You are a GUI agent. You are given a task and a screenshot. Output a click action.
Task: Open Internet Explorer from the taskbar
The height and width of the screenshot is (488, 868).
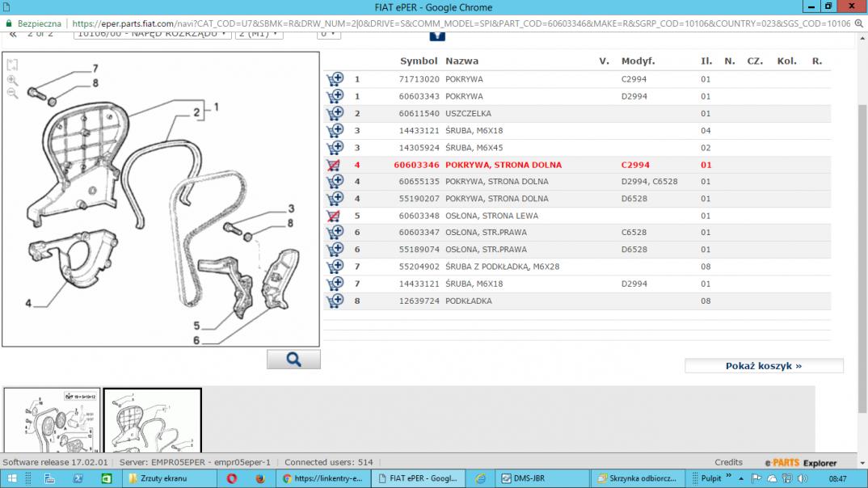480,478
